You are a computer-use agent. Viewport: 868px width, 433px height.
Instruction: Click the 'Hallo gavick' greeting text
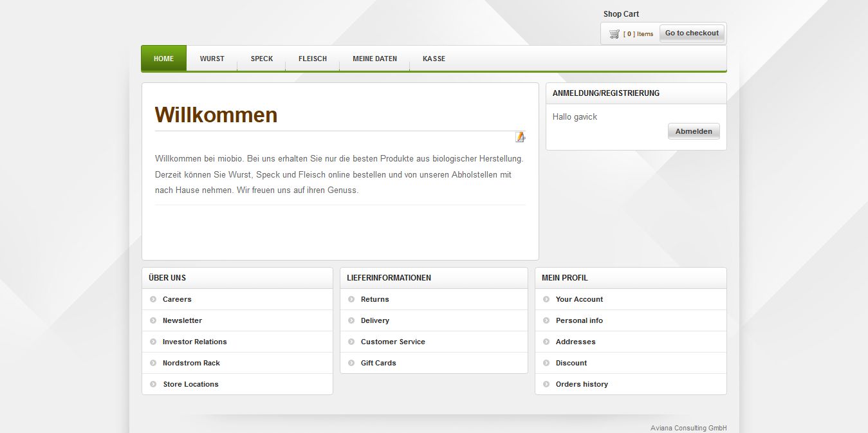point(575,116)
